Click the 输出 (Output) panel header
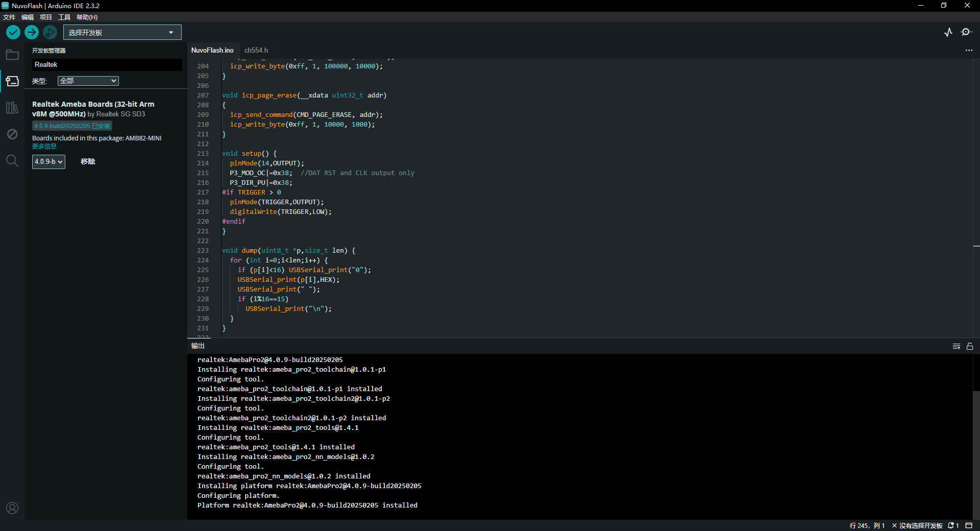 click(198, 346)
